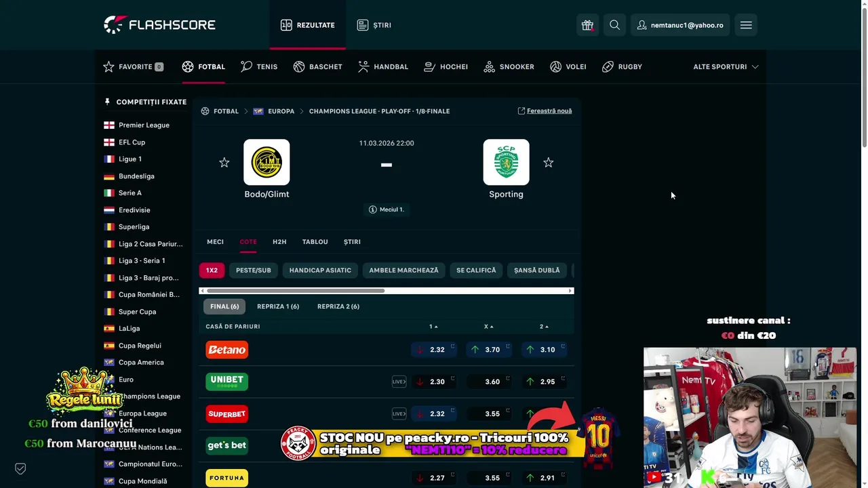Open the H2H tab

[279, 242]
